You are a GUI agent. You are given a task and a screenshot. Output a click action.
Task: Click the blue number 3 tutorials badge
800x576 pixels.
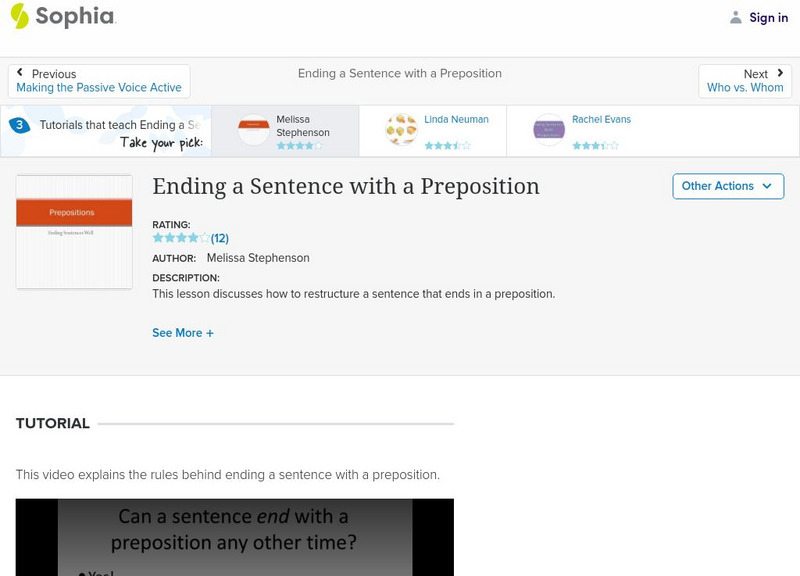(19, 125)
